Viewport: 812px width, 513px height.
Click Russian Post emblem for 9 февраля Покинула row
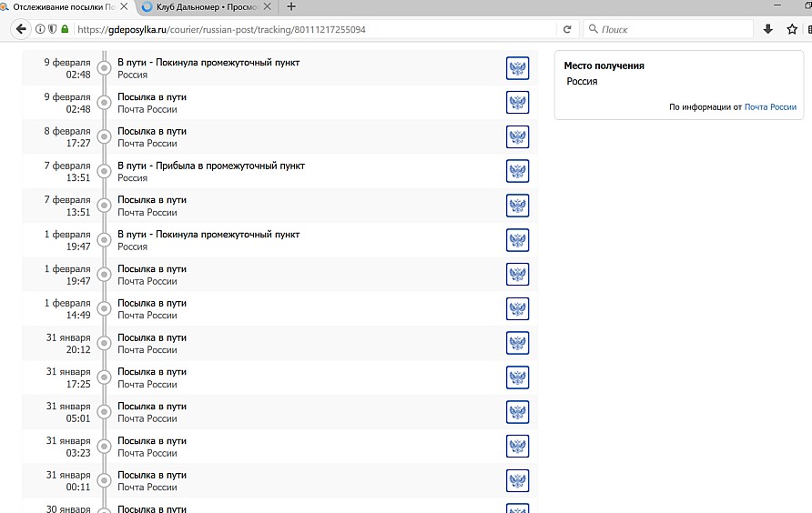point(517,68)
